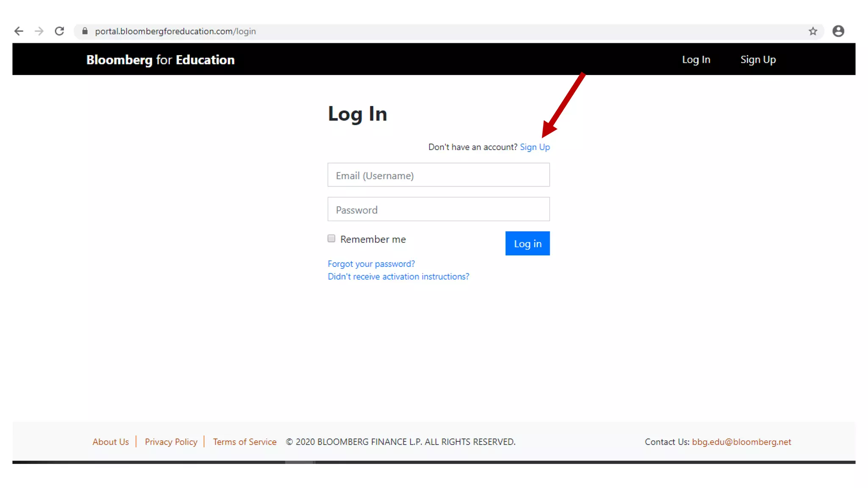The width and height of the screenshot is (868, 488).
Task: Focus the Email (Username) field
Action: (438, 175)
